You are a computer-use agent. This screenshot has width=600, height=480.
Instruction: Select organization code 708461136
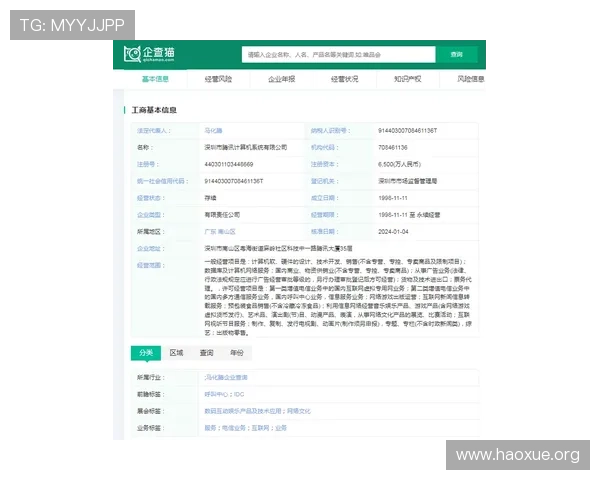(393, 147)
